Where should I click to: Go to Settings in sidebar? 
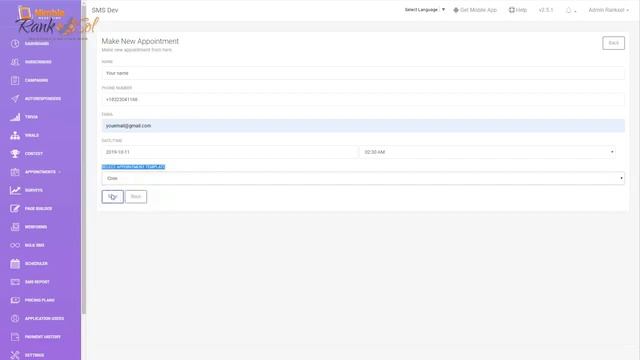tap(34, 355)
